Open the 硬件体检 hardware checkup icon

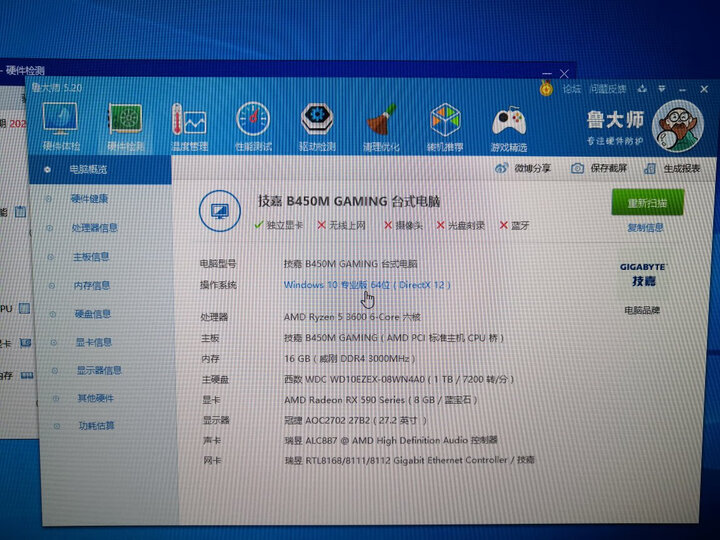coord(61,126)
